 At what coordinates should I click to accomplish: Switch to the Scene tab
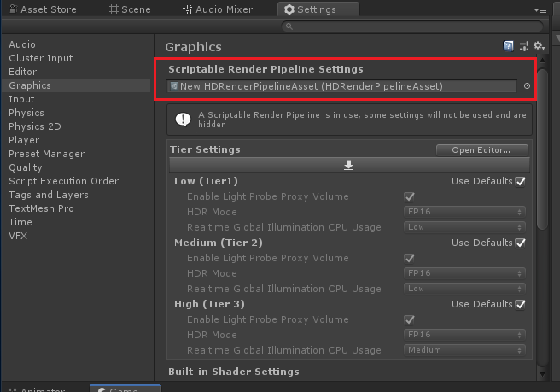pyautogui.click(x=130, y=9)
